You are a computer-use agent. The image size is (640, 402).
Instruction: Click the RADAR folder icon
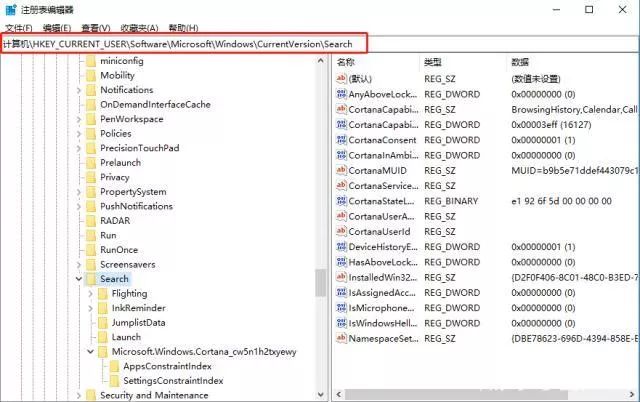click(91, 221)
